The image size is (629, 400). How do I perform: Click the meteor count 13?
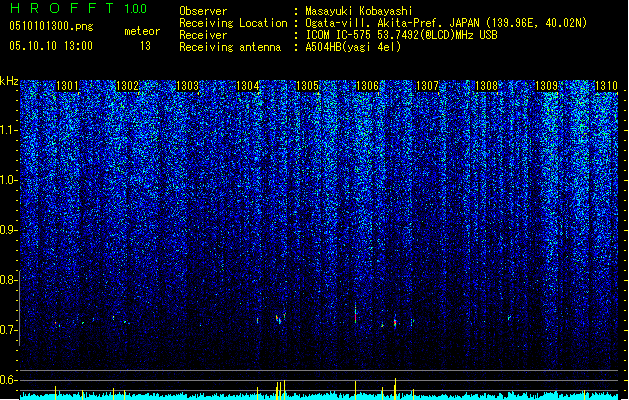point(145,46)
